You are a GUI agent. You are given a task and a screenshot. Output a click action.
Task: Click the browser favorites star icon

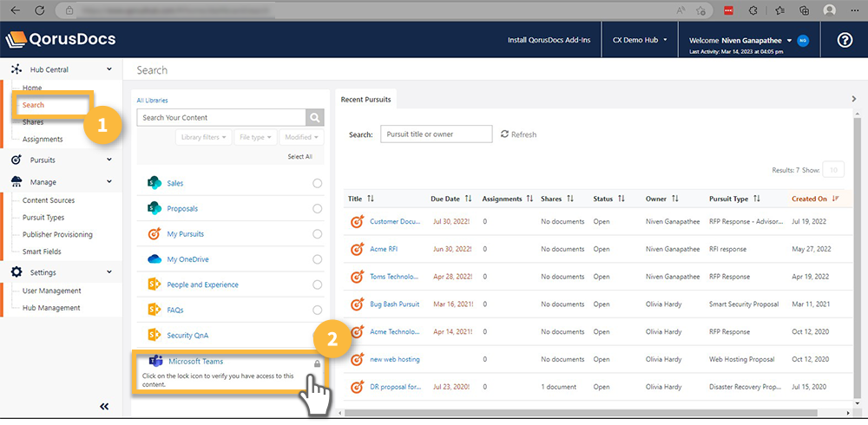click(700, 10)
